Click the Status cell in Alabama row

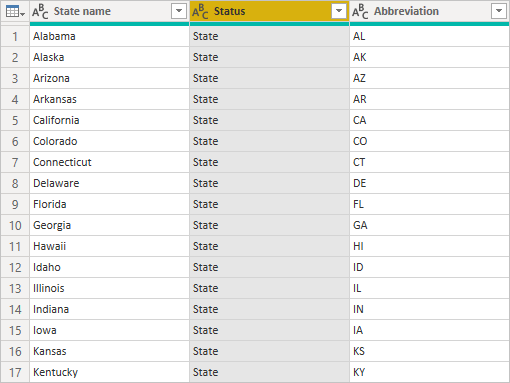269,36
